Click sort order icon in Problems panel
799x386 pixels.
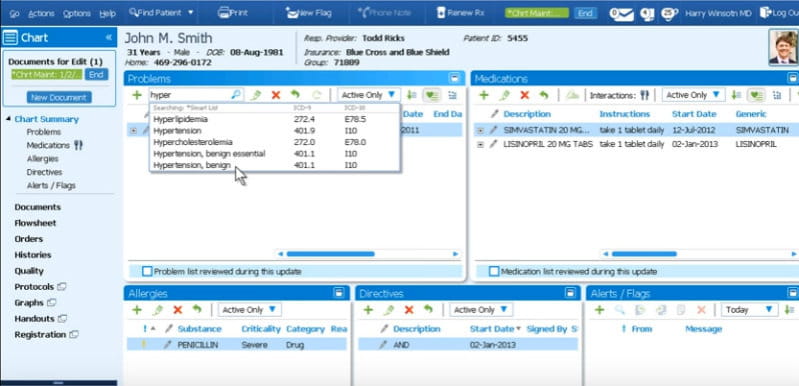point(412,95)
